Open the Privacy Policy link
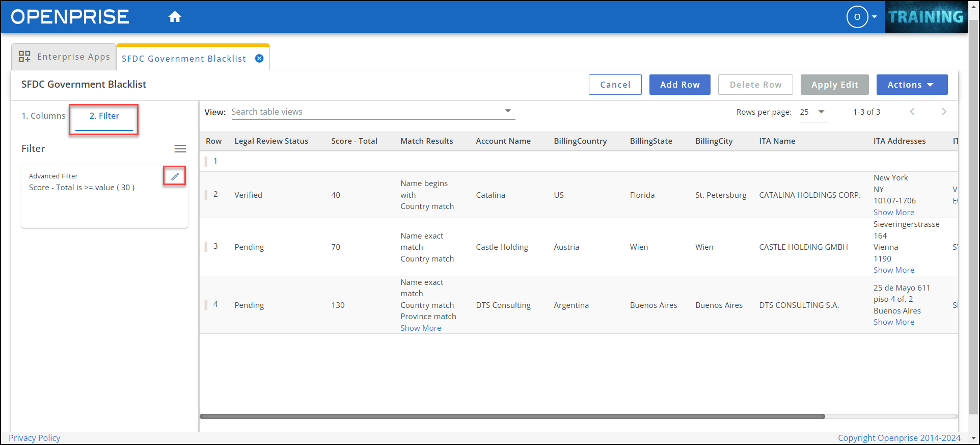The height and width of the screenshot is (445, 980). (35, 438)
